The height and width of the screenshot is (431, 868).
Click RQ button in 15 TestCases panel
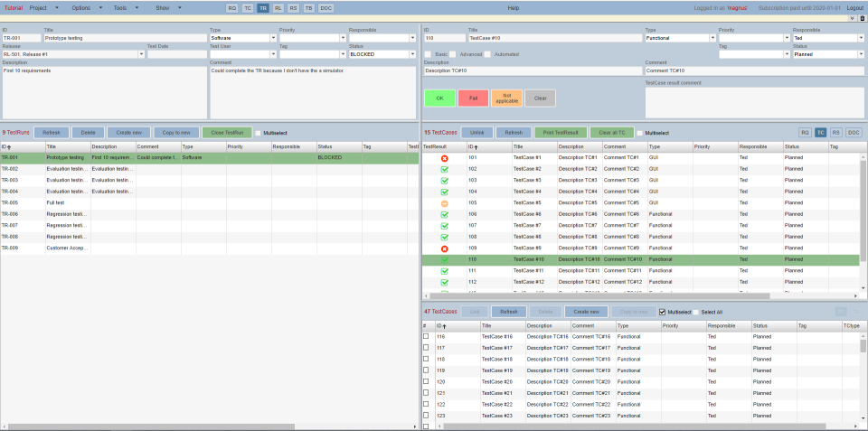(x=805, y=133)
